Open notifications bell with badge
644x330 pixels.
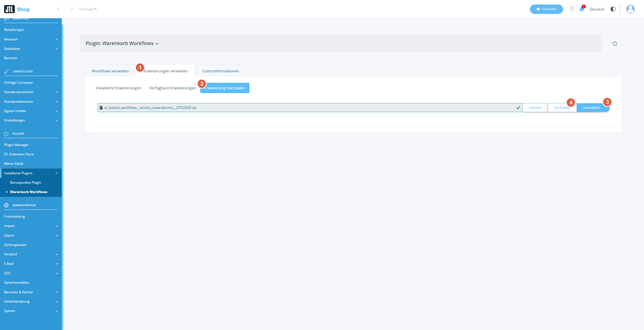(x=582, y=9)
